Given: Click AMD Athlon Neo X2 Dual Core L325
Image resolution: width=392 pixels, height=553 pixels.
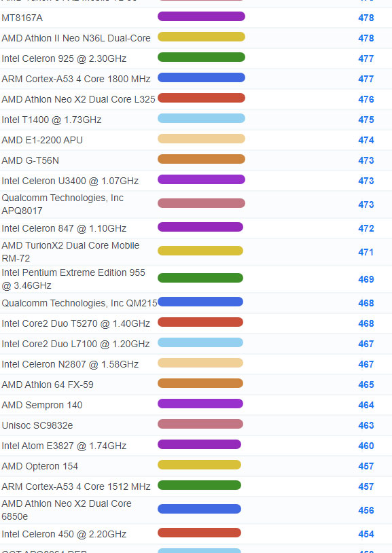Looking at the screenshot, I should 78,99.
